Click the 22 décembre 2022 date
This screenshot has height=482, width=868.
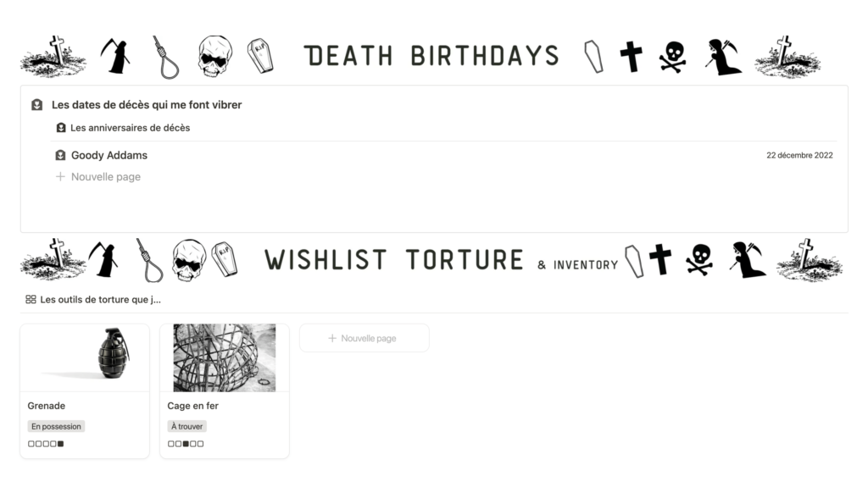(x=799, y=156)
